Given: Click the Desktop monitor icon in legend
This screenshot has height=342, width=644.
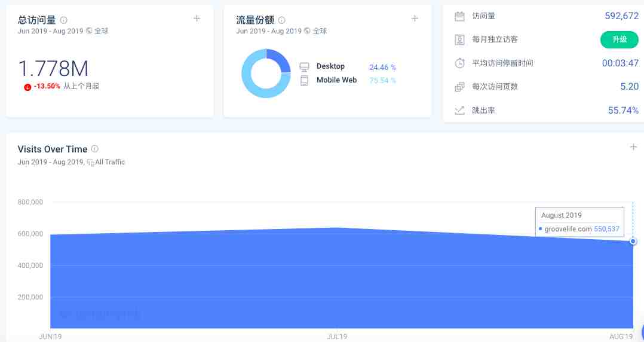Looking at the screenshot, I should tap(304, 66).
